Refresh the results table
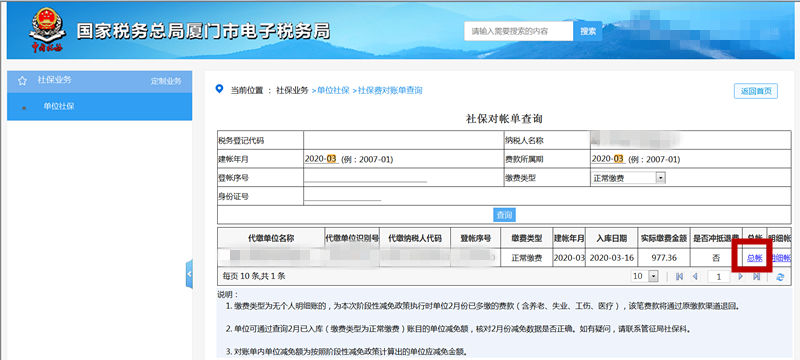Viewport: 800px width, 360px height. 780,277
